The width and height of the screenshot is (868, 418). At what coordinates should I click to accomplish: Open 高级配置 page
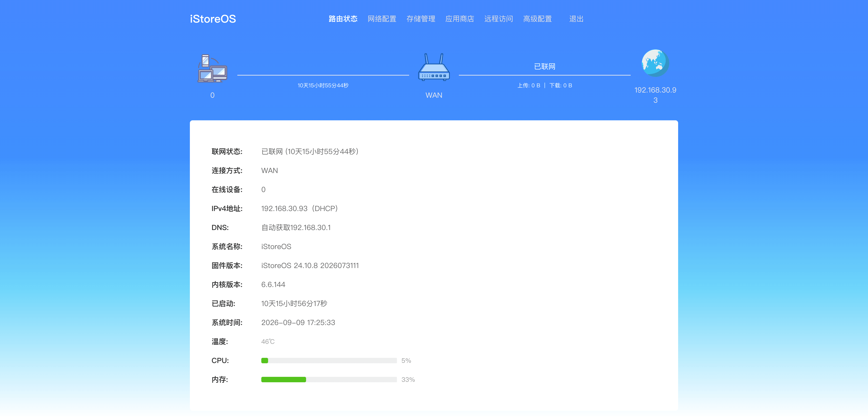tap(538, 19)
